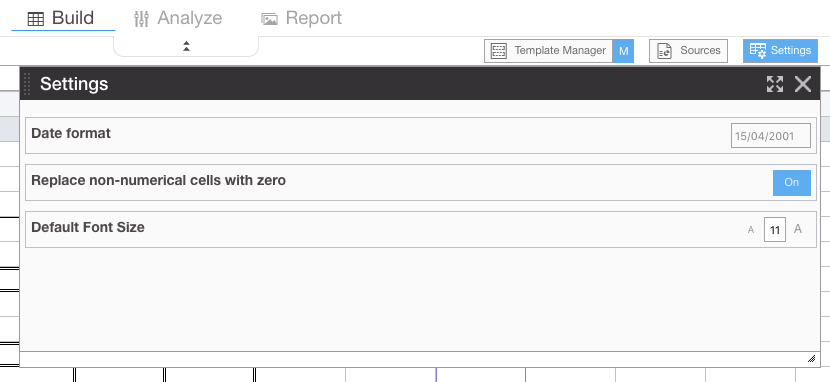The width and height of the screenshot is (830, 382).
Task: Expand the Settings panel to fullscreen
Action: pyautogui.click(x=775, y=84)
